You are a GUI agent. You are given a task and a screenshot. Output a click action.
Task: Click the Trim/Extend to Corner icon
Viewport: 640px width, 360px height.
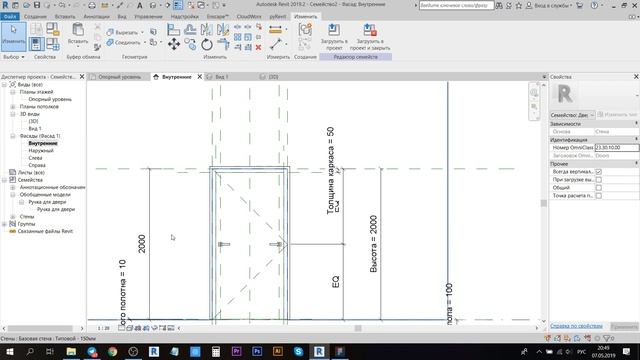(x=223, y=44)
